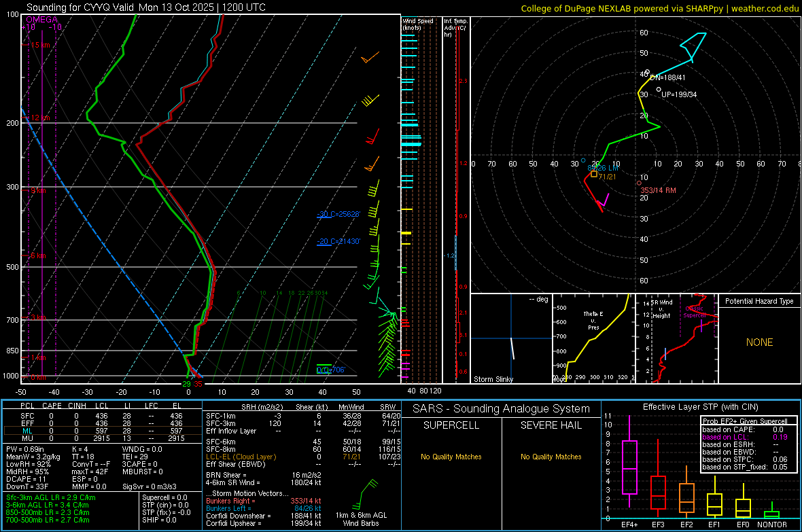The image size is (802, 532).
Task: Click 'No Quality Matches' under SUPERCELL
Action: pos(451,457)
